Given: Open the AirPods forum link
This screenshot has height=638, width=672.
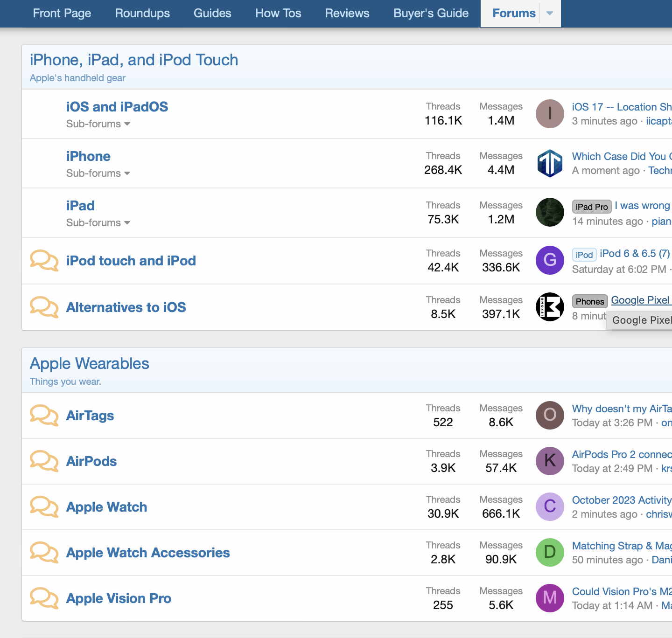Looking at the screenshot, I should (x=91, y=461).
